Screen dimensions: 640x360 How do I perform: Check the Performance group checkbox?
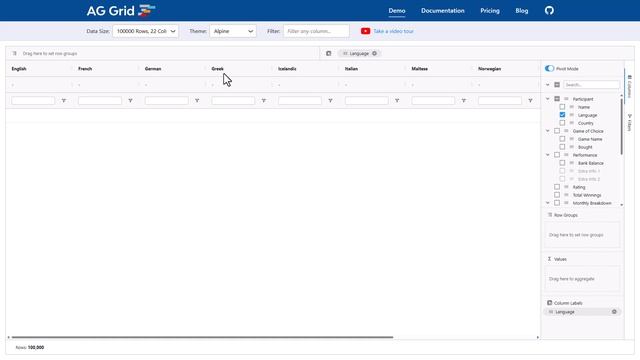tap(557, 155)
